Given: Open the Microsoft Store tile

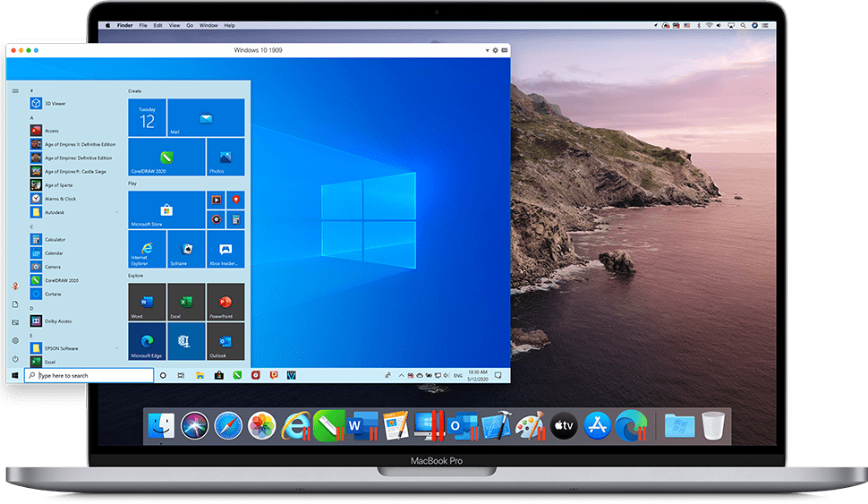Looking at the screenshot, I should pos(166,209).
